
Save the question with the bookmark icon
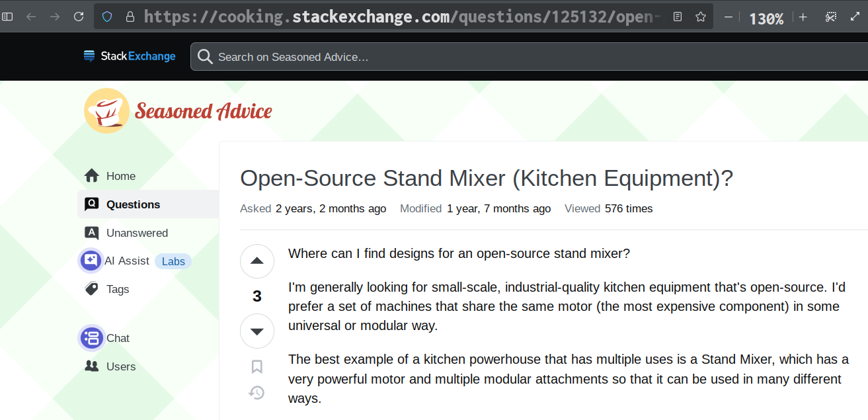point(257,366)
